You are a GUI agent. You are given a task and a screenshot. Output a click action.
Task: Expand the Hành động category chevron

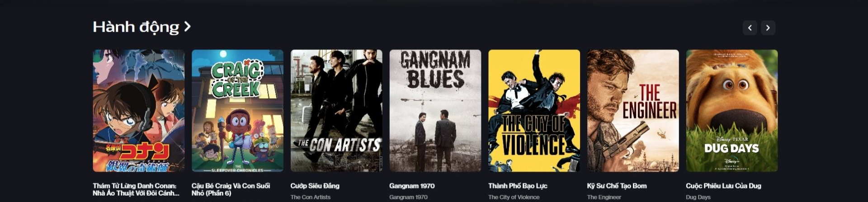point(187,27)
